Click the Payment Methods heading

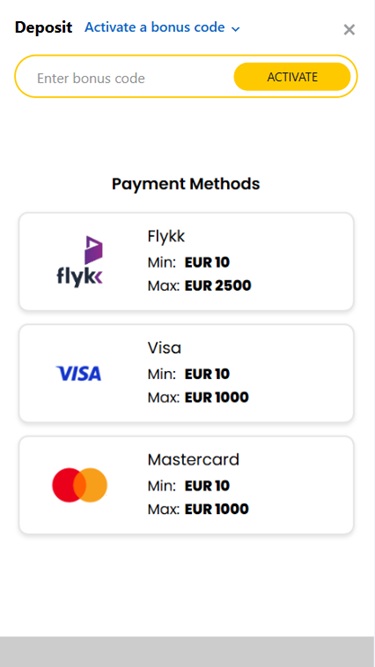click(186, 184)
